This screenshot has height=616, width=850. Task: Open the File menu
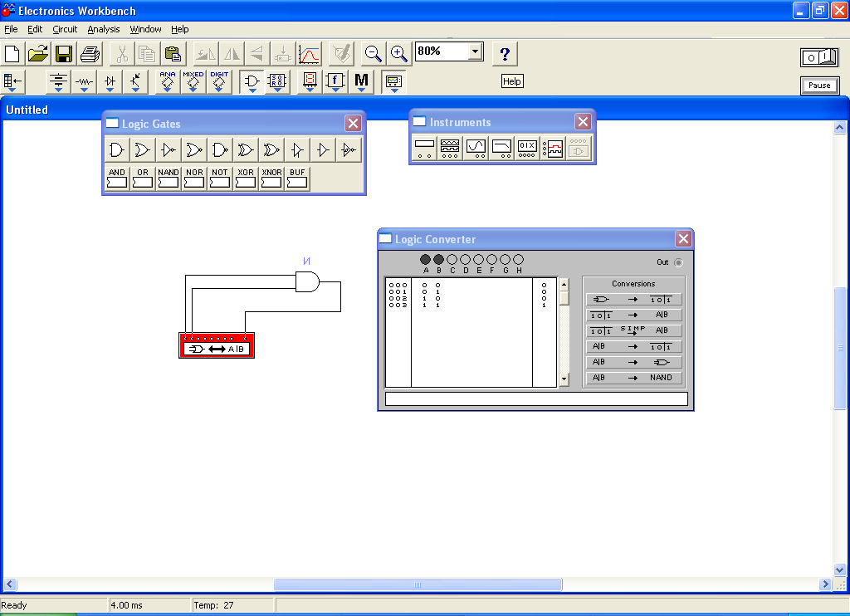pyautogui.click(x=11, y=29)
